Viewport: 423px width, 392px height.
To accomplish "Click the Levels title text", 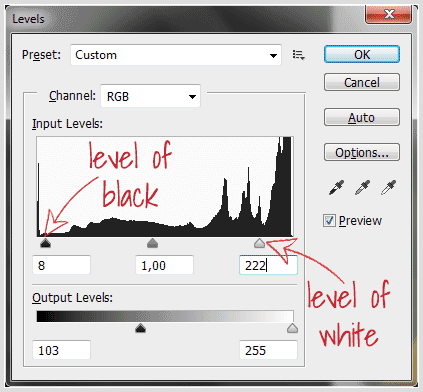I will (x=28, y=19).
